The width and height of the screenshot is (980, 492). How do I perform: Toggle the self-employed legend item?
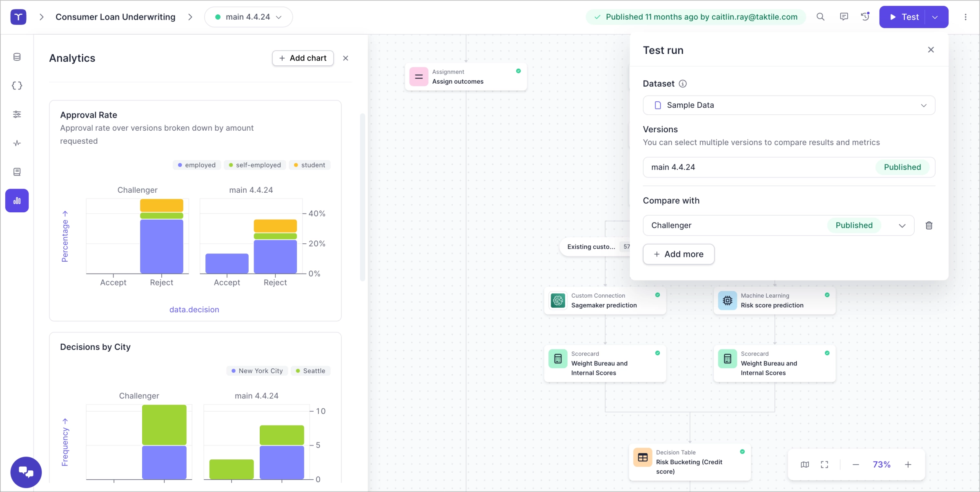click(255, 165)
